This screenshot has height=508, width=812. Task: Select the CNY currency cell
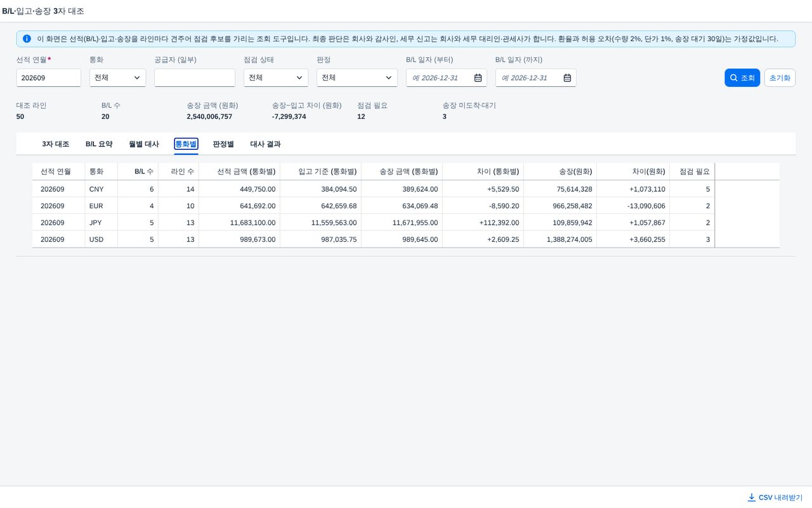pos(101,189)
